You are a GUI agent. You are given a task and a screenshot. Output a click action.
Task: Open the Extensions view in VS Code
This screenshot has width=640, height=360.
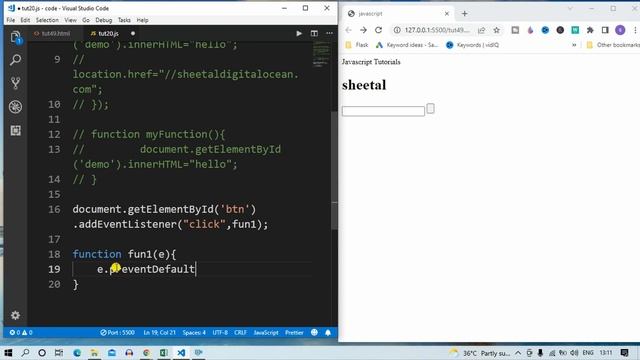point(16,130)
